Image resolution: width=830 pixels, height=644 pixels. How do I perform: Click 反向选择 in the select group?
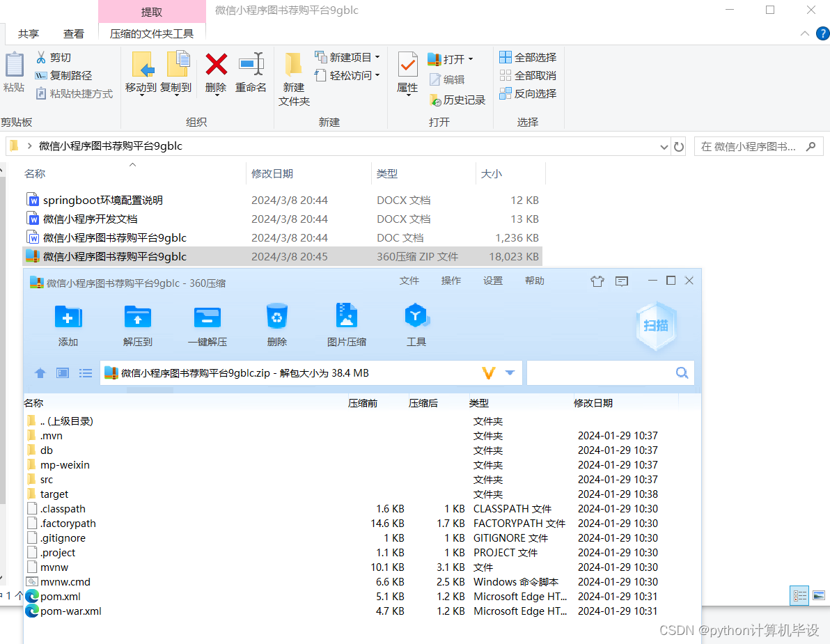pos(528,94)
